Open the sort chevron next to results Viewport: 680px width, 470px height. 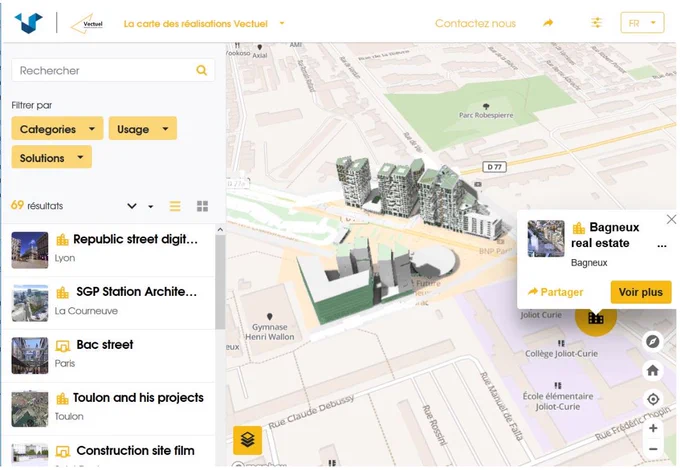coord(132,206)
